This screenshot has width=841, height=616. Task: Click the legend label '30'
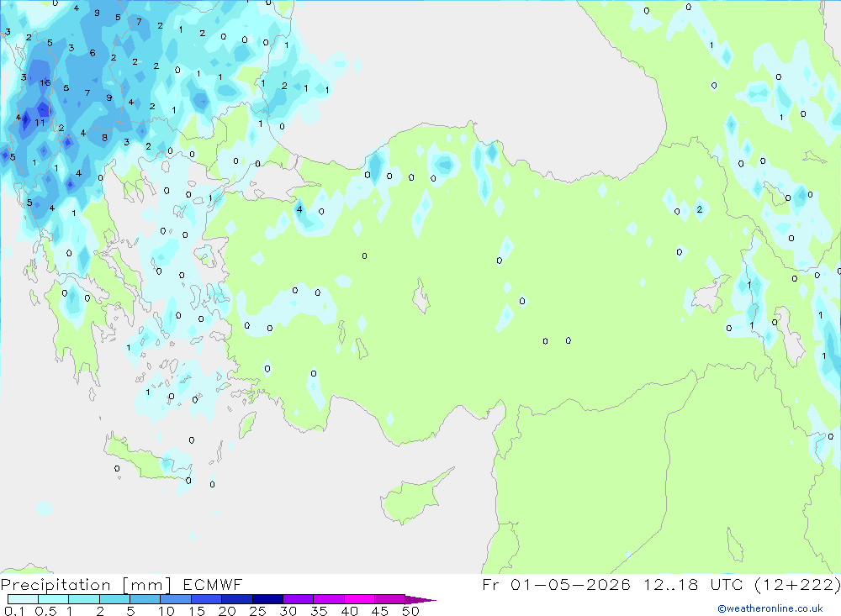coord(288,611)
